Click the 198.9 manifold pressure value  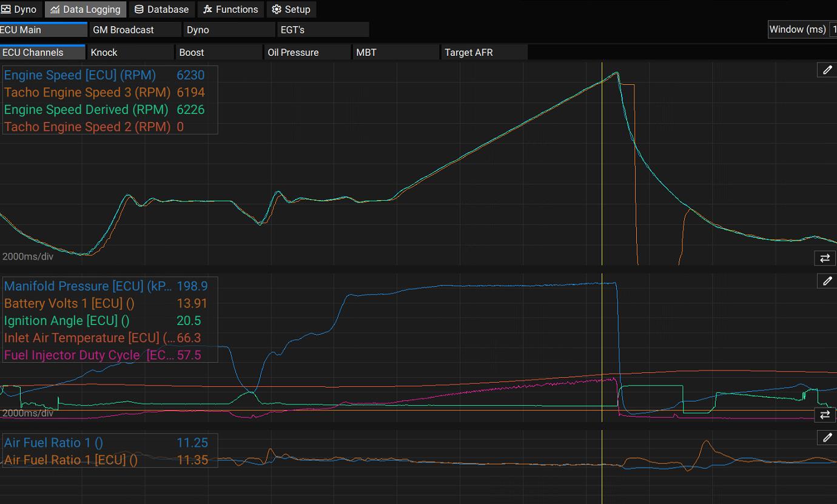[192, 286]
